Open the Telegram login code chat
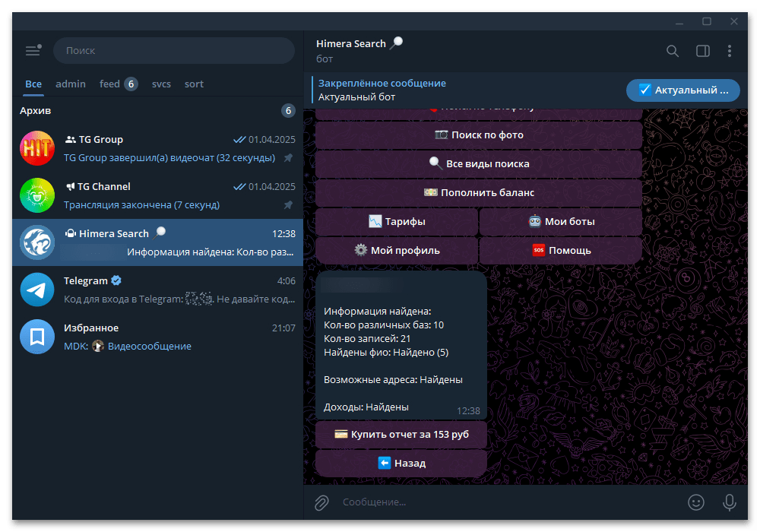Screen dimensions: 760x532 coord(157,290)
